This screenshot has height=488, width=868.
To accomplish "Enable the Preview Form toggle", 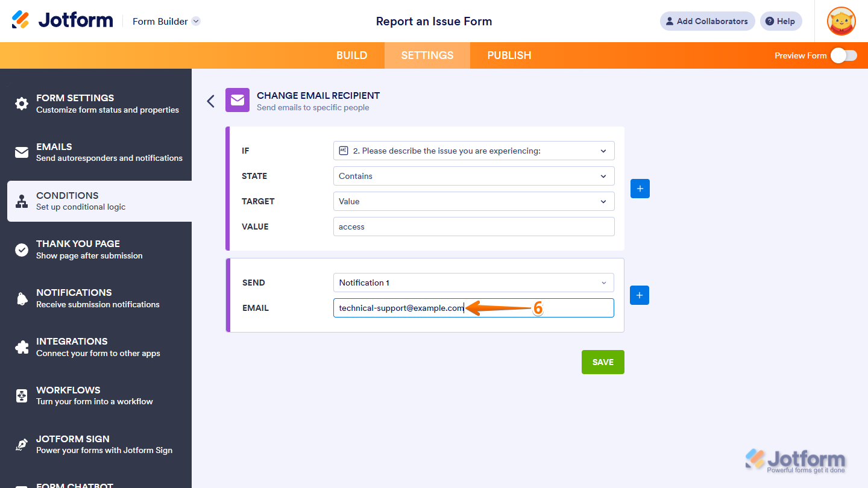I will click(x=844, y=55).
